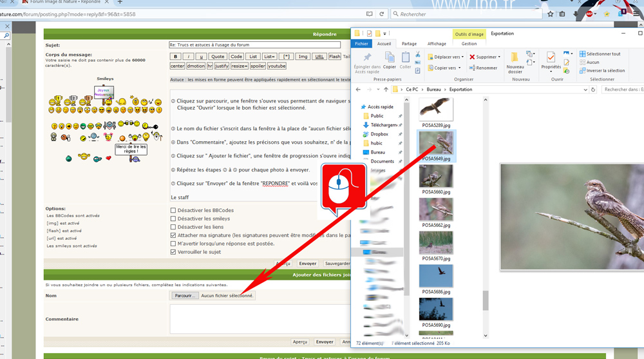Click Renommer in the Organiser group
This screenshot has width=644, height=359.
tap(483, 68)
